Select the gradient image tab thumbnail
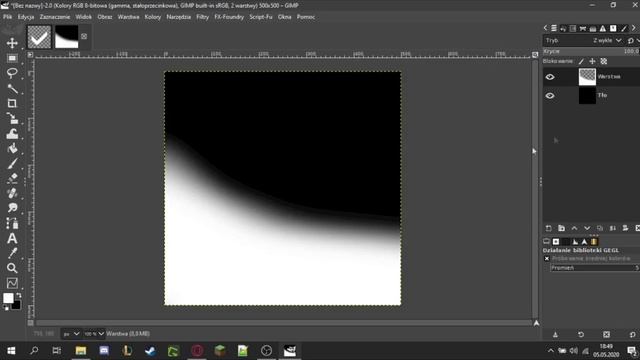This screenshot has width=640, height=360. point(67,37)
